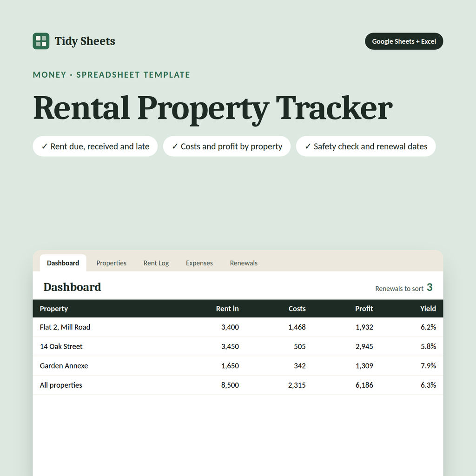This screenshot has height=476, width=476.
Task: Click total costs value 2,315
Action: (x=297, y=385)
